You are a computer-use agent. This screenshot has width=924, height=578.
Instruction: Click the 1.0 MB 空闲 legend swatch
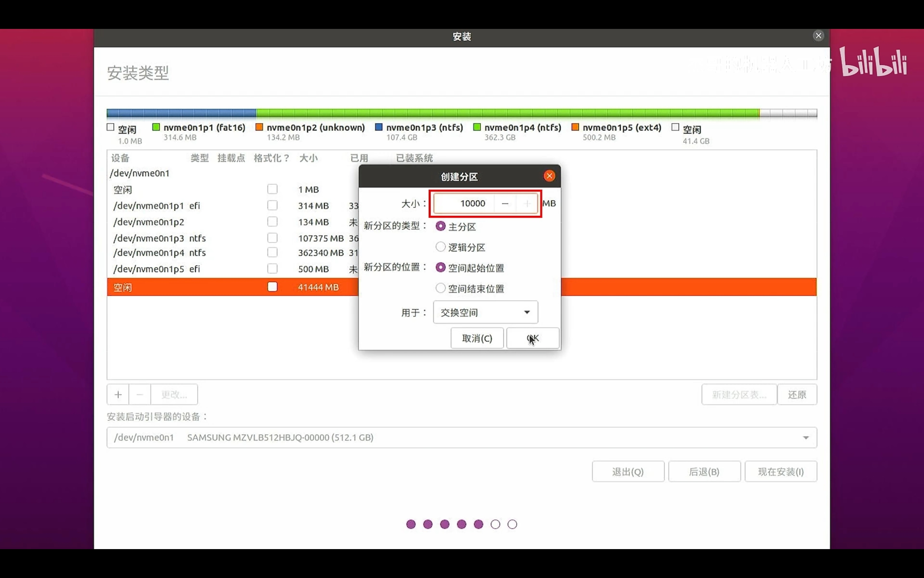[x=110, y=127]
